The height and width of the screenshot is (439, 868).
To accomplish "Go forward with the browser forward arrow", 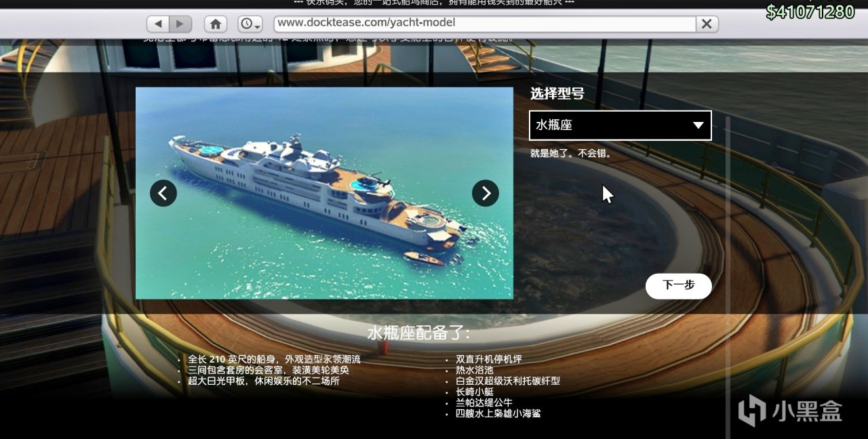I will [180, 24].
